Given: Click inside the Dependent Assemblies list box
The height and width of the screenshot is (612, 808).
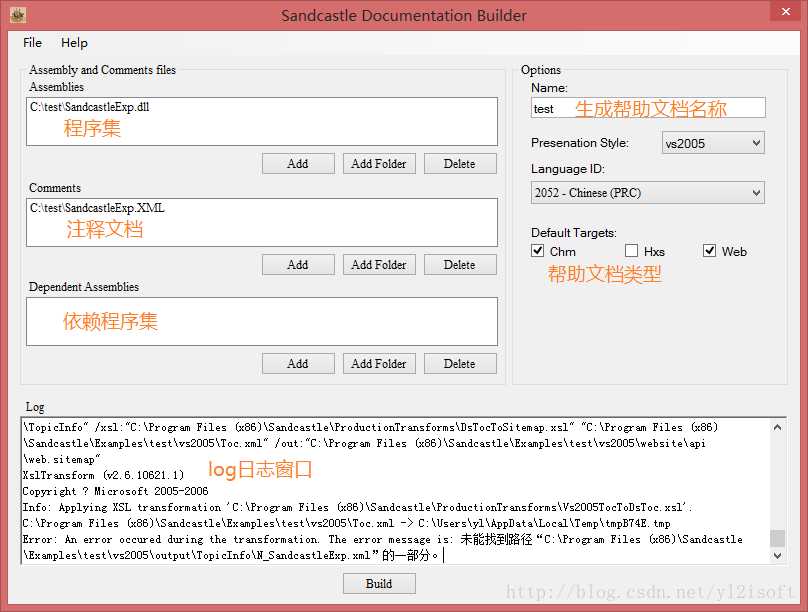Looking at the screenshot, I should point(262,321).
